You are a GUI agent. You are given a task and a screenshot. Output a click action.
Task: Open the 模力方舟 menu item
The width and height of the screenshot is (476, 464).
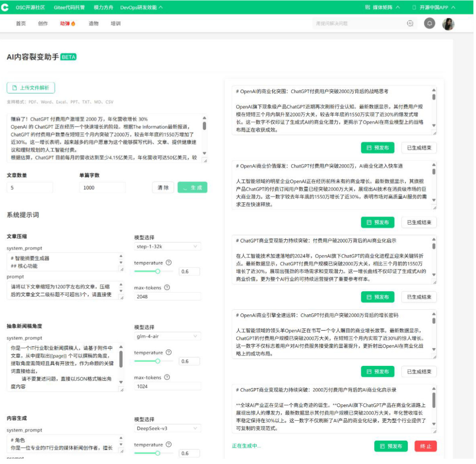point(104,7)
